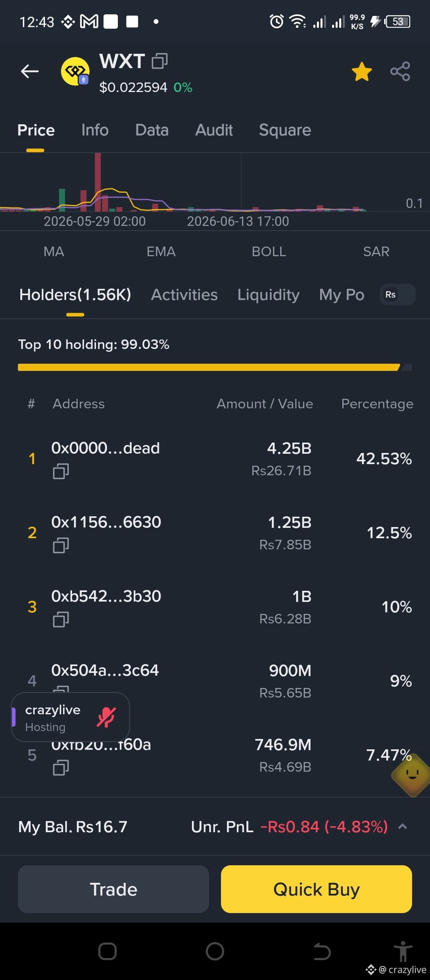Click the tall red volume bar on chart
Viewport: 430px width, 980px height.
(98, 182)
